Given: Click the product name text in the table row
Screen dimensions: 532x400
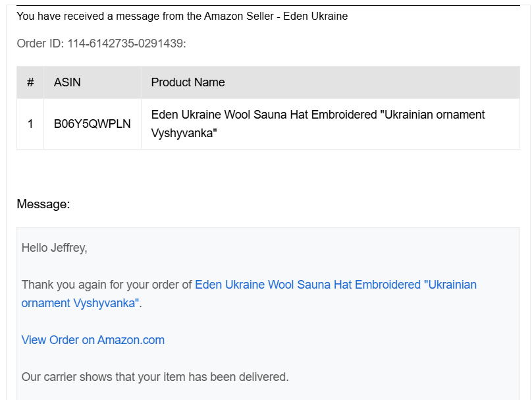Looking at the screenshot, I should [317, 115].
